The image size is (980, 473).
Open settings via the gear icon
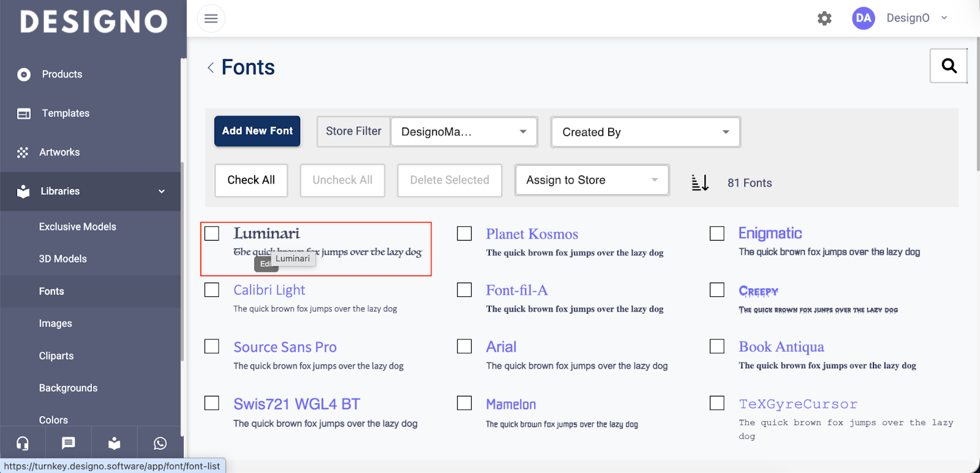pos(824,18)
